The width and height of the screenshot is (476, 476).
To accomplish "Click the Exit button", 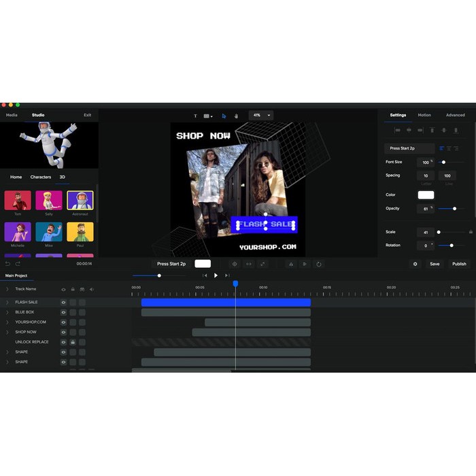I will tap(88, 115).
